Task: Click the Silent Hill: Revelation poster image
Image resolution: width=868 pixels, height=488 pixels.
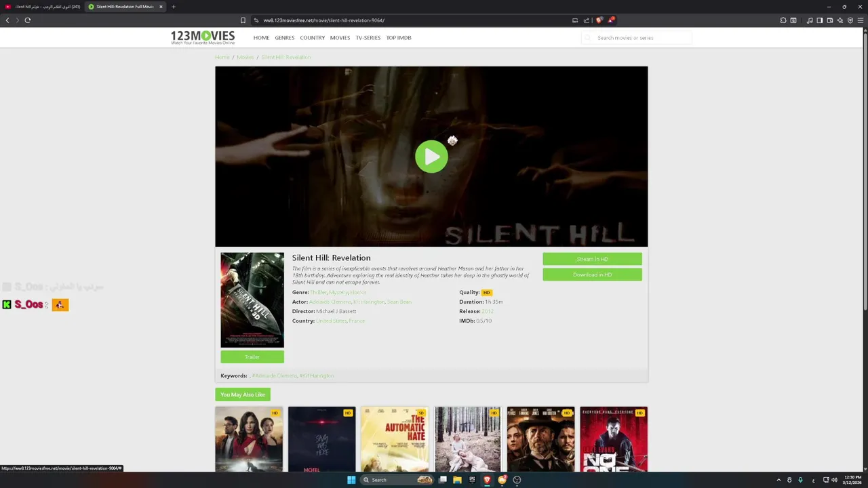Action: pyautogui.click(x=252, y=300)
